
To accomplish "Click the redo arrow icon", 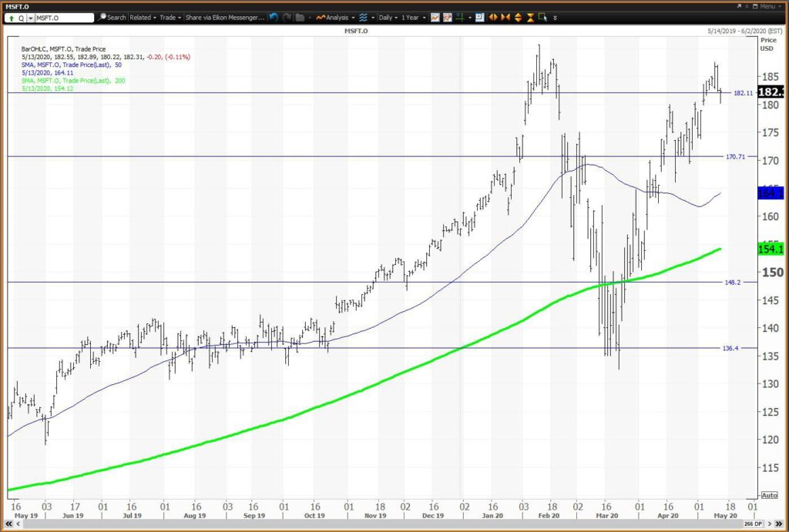I will click(x=287, y=17).
